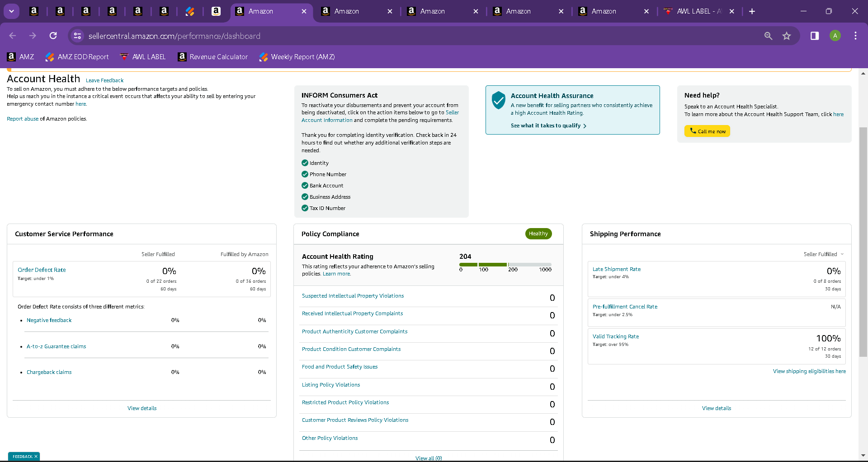This screenshot has height=462, width=868.
Task: Close the active Amazon tab
Action: [304, 11]
